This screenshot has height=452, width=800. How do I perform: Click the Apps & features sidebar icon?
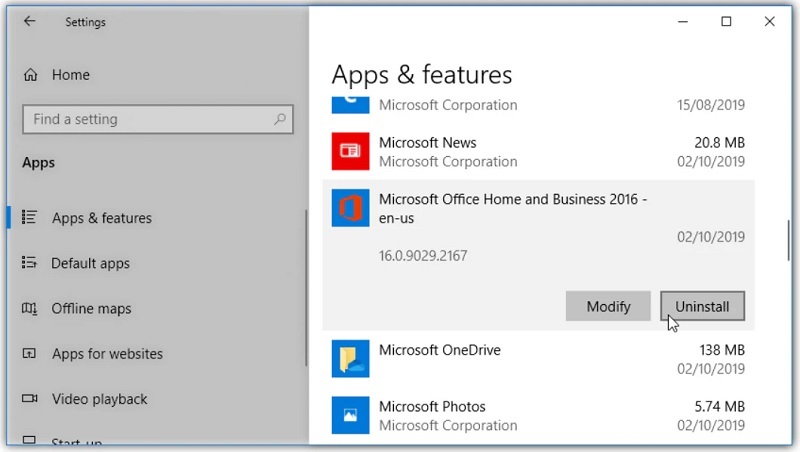29,217
